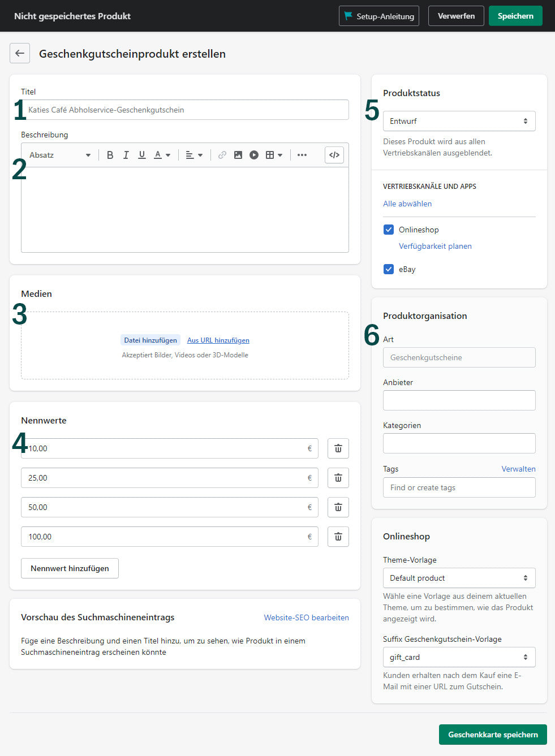Open the text color picker dropdown
555x756 pixels.
162,155
